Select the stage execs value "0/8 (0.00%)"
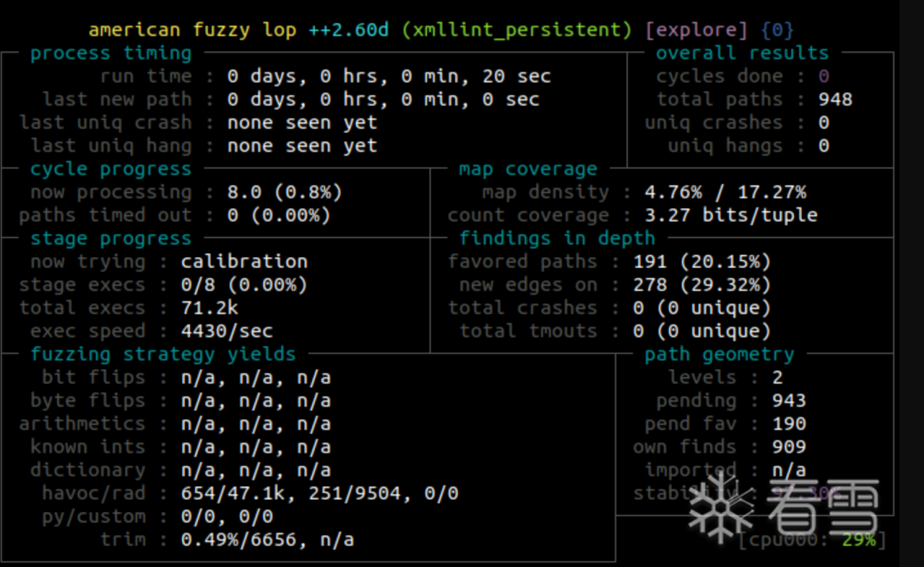Screen dimensions: 924x567 point(245,285)
